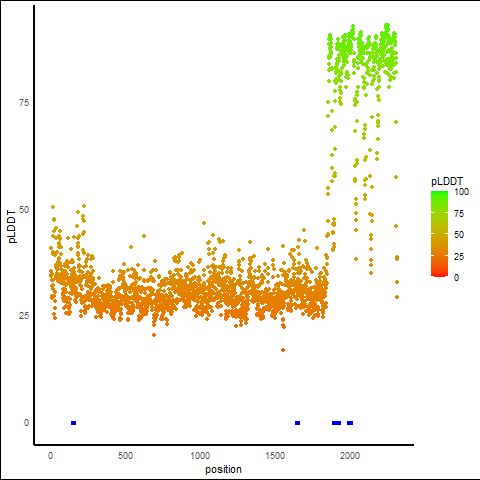Screen dimensions: 480x480
Task: Click the legend label 25
Action: (459, 256)
